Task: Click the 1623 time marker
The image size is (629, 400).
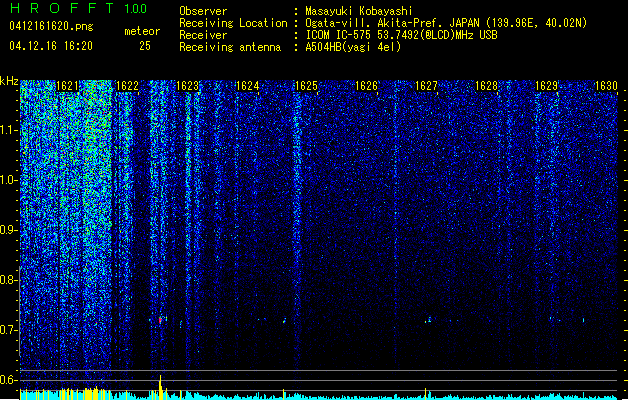Action: point(187,86)
